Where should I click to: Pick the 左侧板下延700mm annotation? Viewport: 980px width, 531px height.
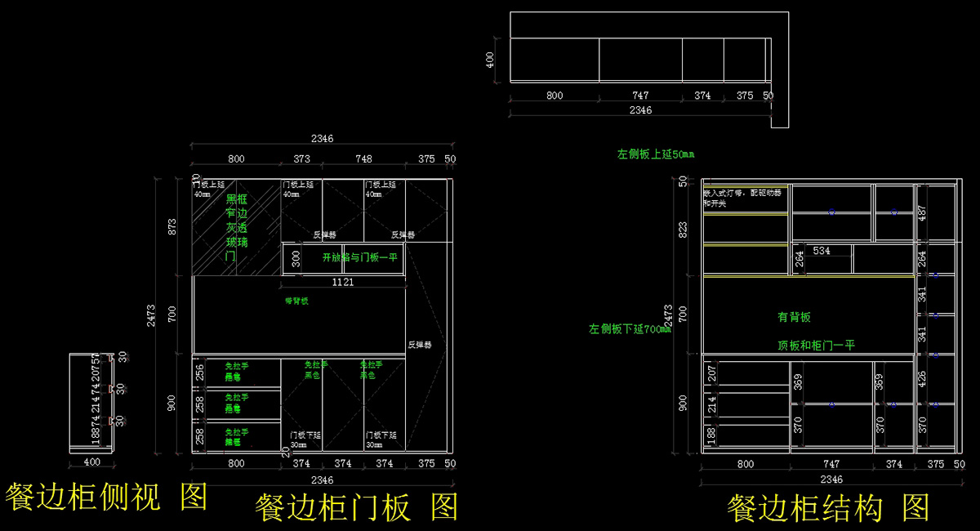627,328
